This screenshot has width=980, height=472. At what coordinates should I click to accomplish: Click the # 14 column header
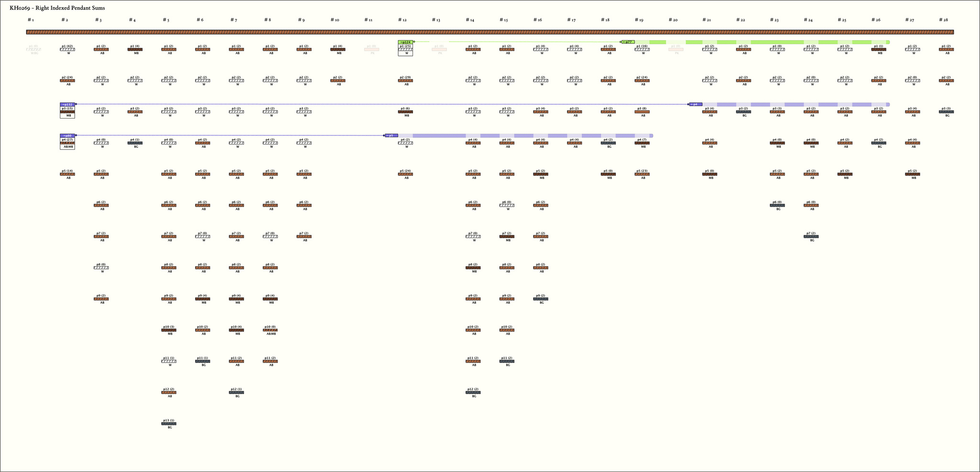coord(470,20)
